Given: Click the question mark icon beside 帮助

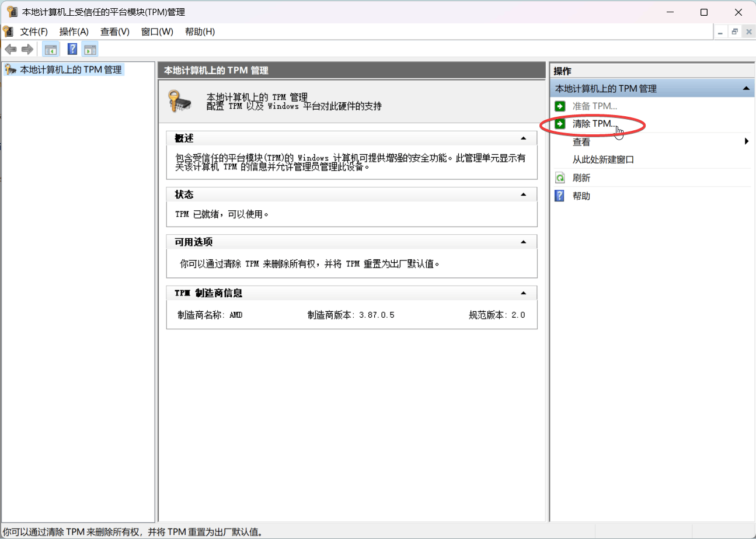Looking at the screenshot, I should point(560,196).
